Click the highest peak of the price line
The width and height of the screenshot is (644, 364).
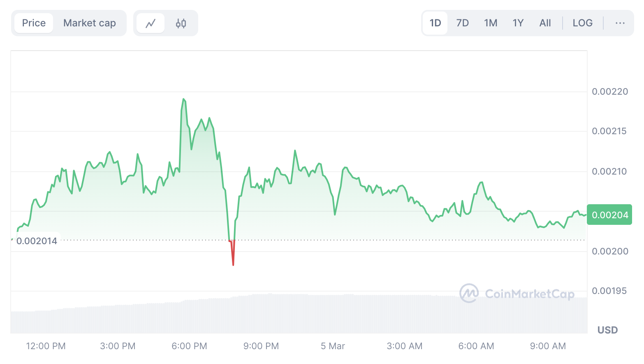(x=183, y=100)
